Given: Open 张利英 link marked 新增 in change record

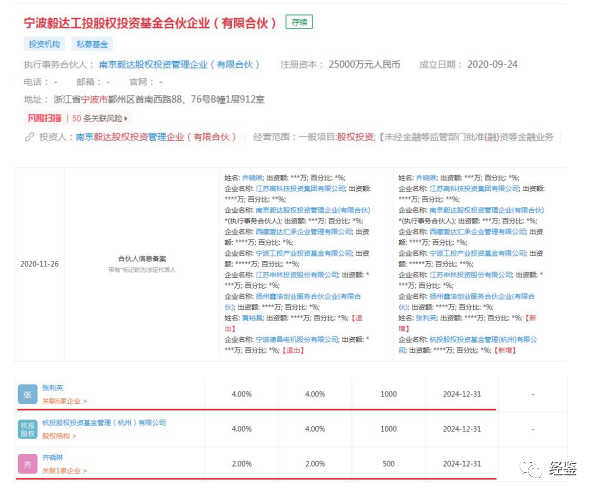Looking at the screenshot, I should (427, 318).
